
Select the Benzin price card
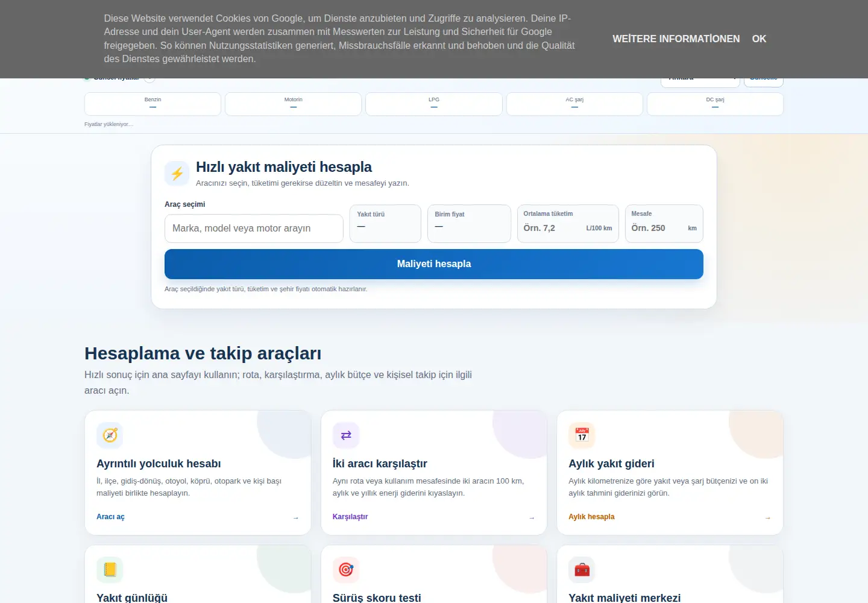click(153, 104)
